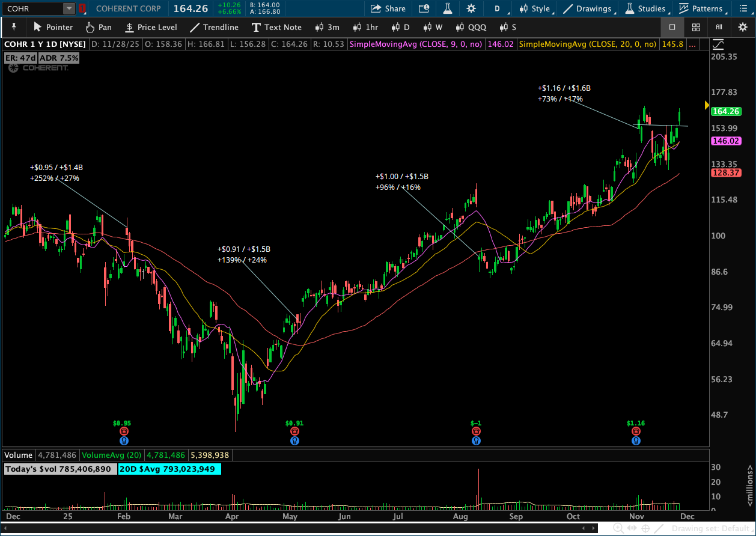The image size is (756, 536).
Task: Open chart settings gear in top header
Action: (471, 8)
